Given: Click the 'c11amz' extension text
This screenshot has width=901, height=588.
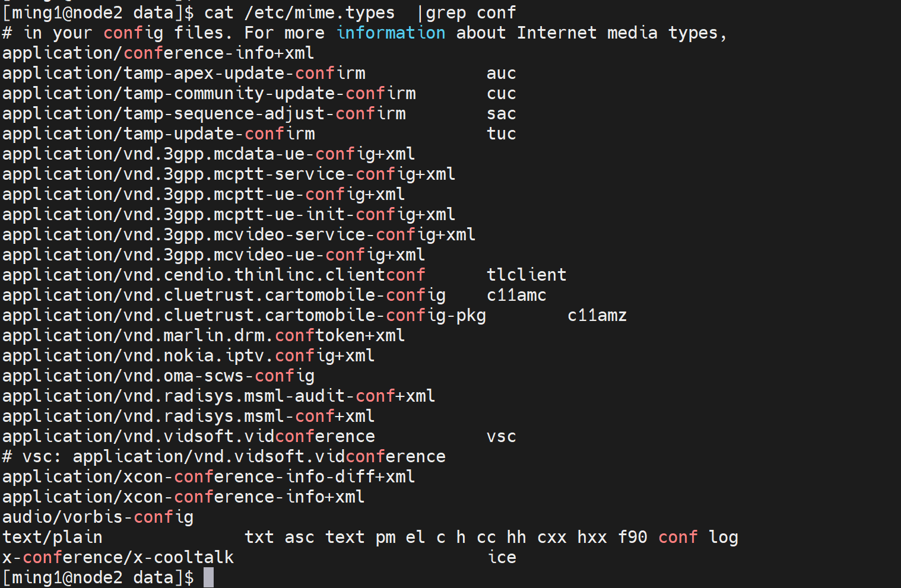Looking at the screenshot, I should [597, 315].
